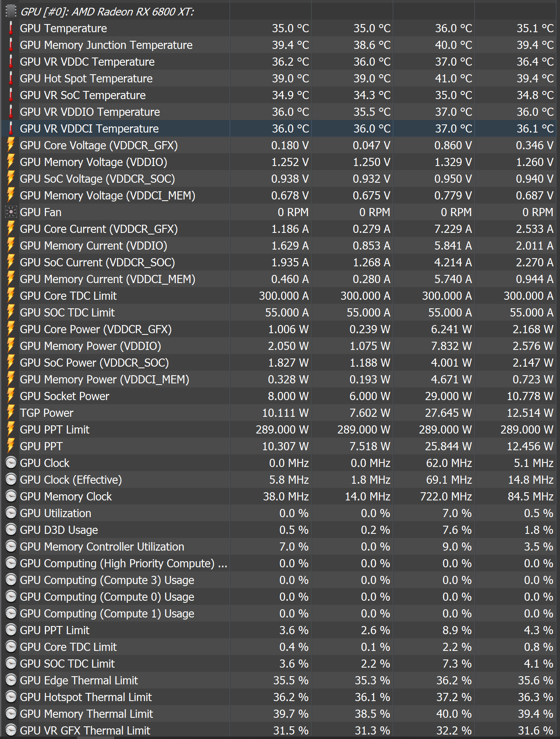
Task: Click lightning icon beside GPU Core Current (VDDCR_GFX)
Action: coord(11,229)
